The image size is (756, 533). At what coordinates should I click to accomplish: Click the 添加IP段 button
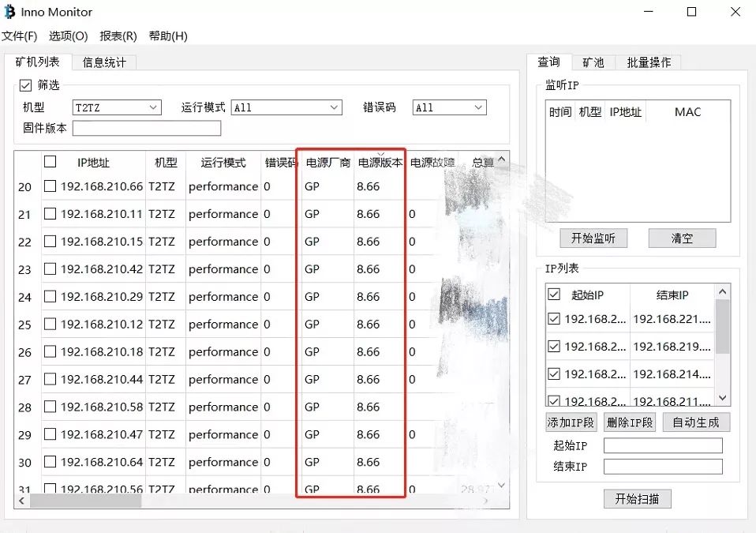[571, 422]
